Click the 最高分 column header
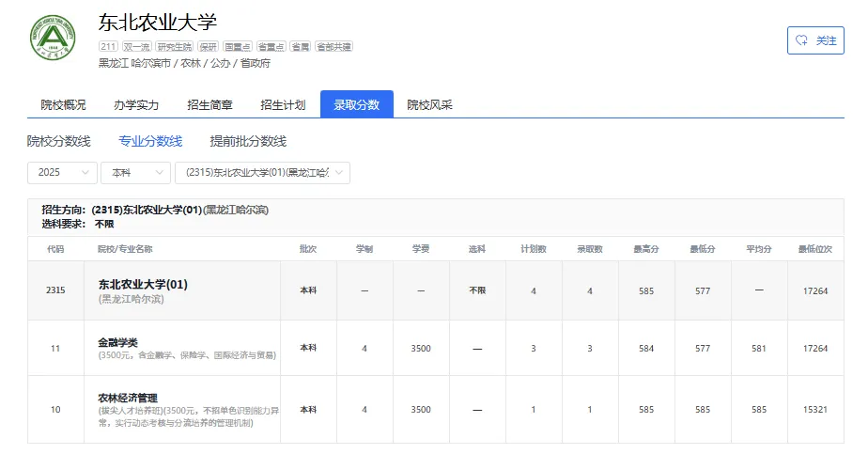 [646, 249]
